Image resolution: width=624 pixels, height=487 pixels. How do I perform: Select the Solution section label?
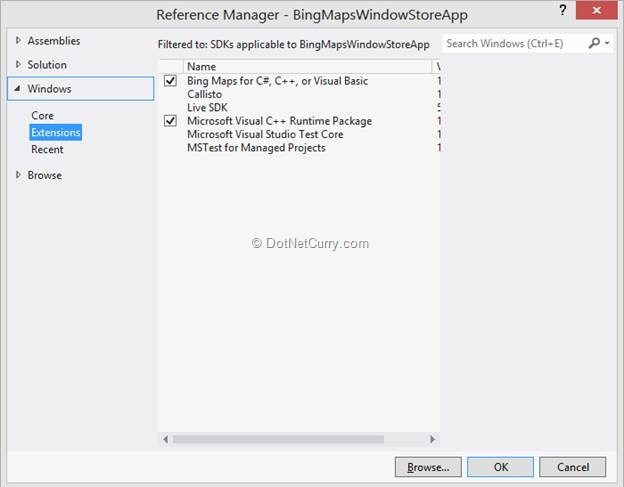47,64
